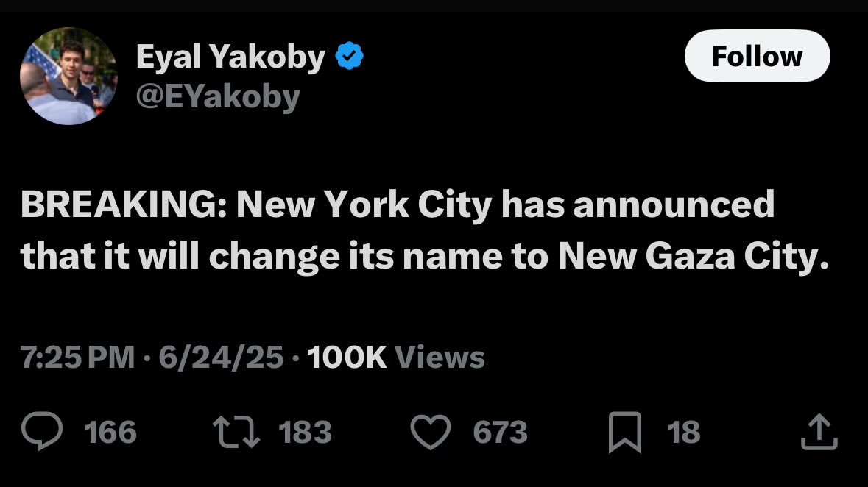The image size is (868, 487).
Task: Open the Eyal Yakoby display name
Action: 230,57
